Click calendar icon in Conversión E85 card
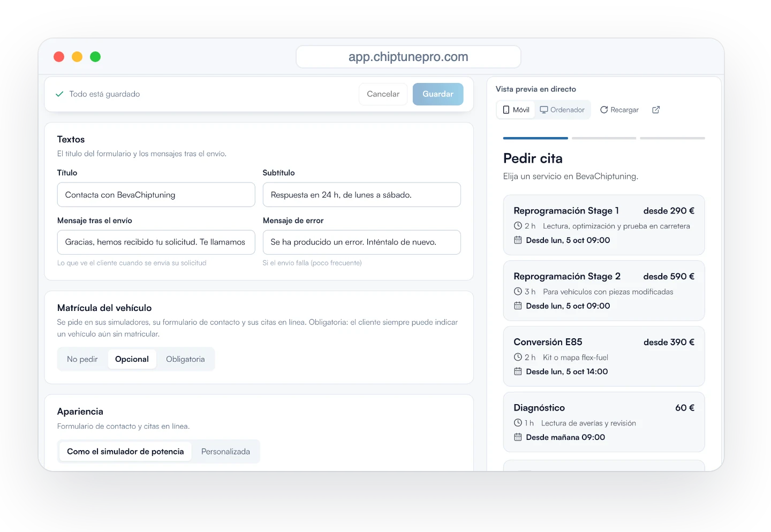The height and width of the screenshot is (532, 771). tap(518, 371)
